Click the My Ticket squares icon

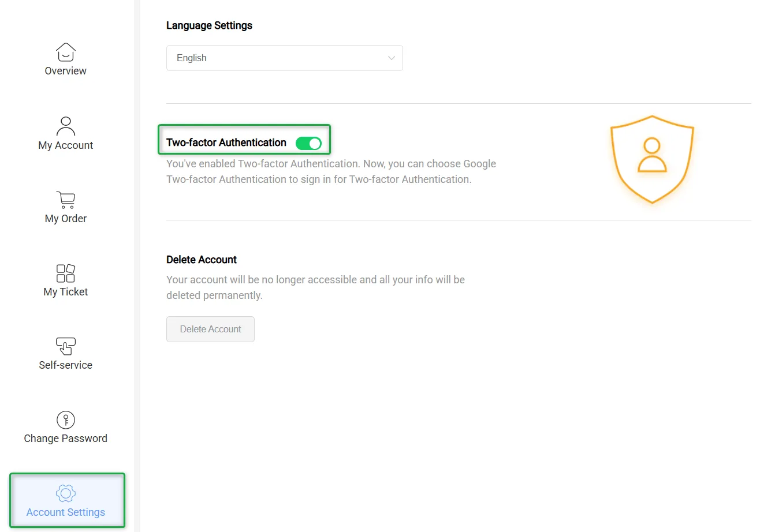(x=65, y=273)
